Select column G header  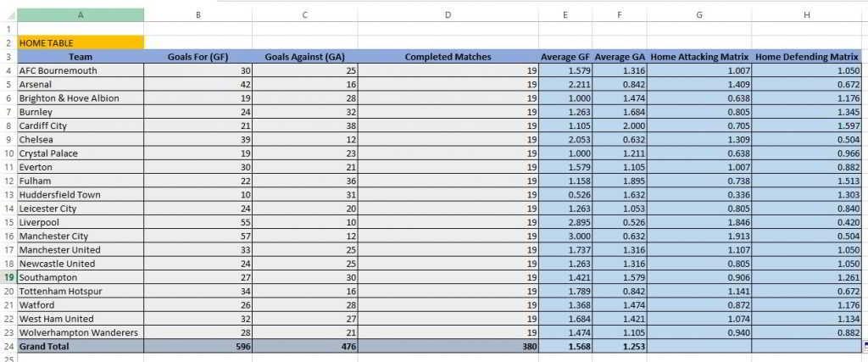coord(699,15)
